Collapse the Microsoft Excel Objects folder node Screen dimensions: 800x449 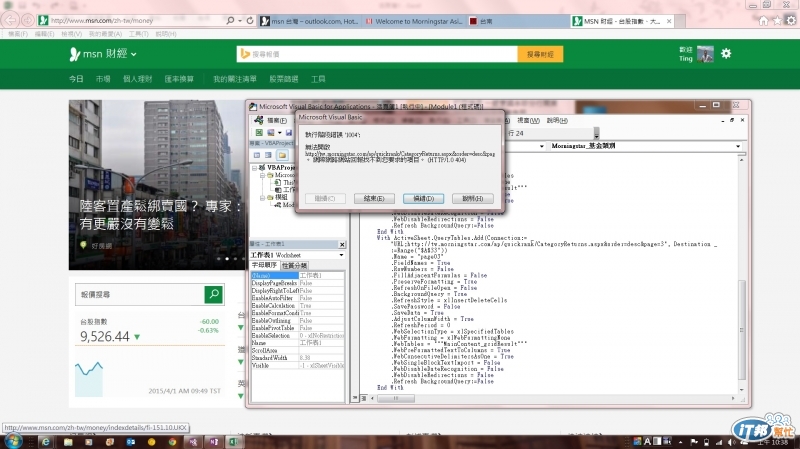coord(262,175)
